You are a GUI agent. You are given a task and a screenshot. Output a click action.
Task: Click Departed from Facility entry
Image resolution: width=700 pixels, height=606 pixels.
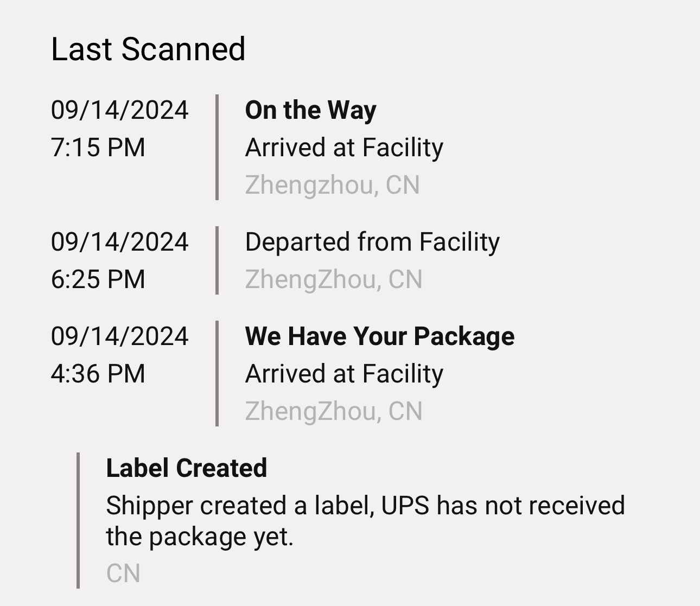coord(372,242)
